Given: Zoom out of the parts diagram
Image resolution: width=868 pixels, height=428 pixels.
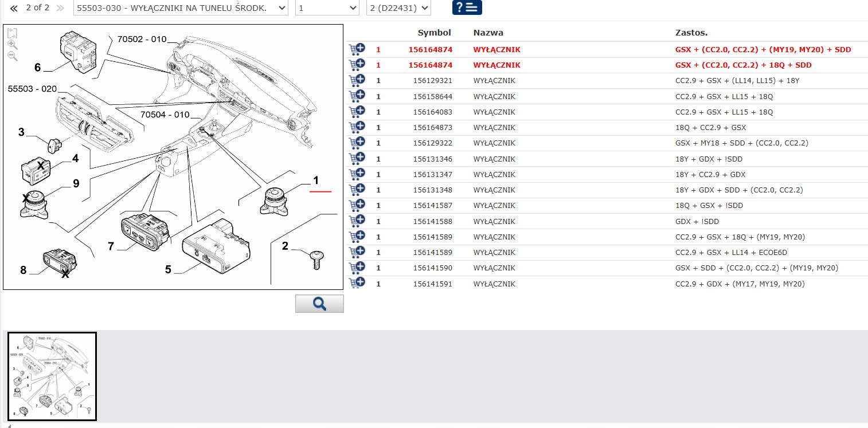Looking at the screenshot, I should 12,56.
